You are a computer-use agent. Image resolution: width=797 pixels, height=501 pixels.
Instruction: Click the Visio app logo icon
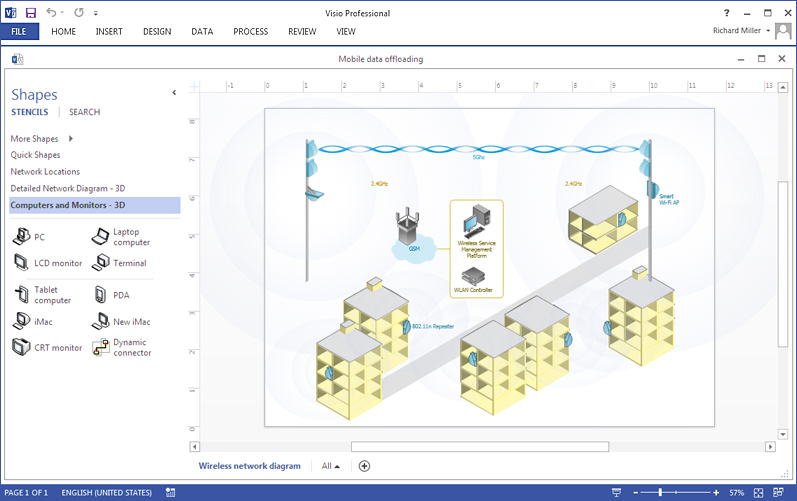point(10,13)
